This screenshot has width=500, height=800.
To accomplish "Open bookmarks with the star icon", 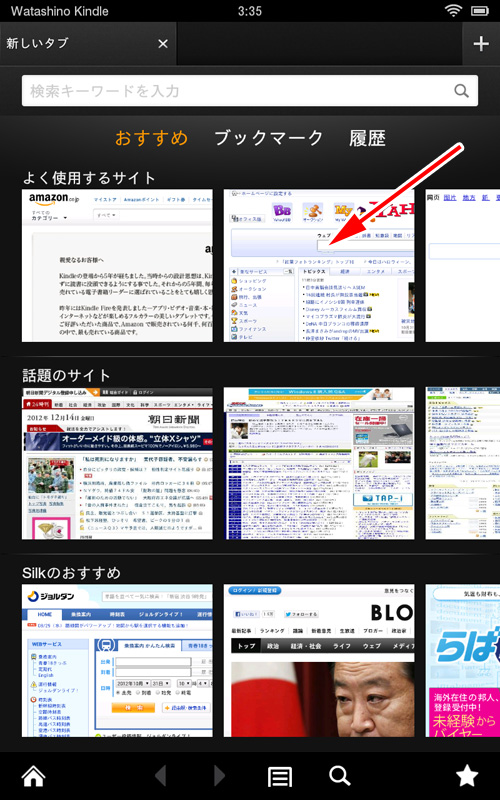I will click(x=467, y=776).
